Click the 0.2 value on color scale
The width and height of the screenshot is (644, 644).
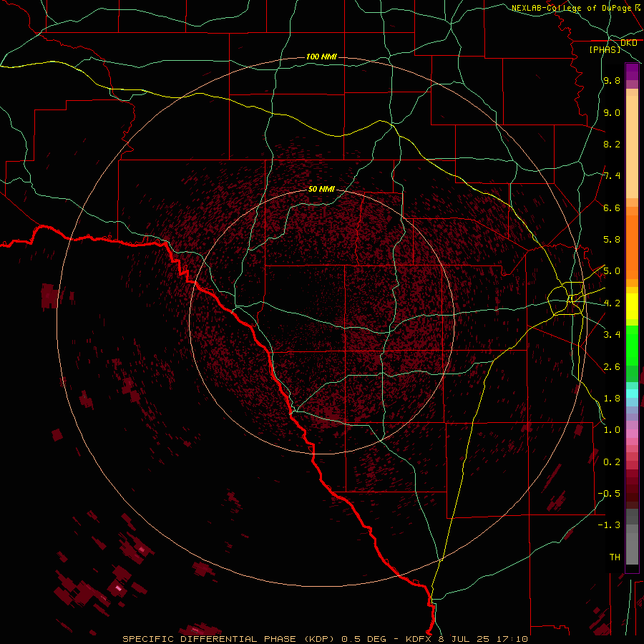tap(612, 462)
